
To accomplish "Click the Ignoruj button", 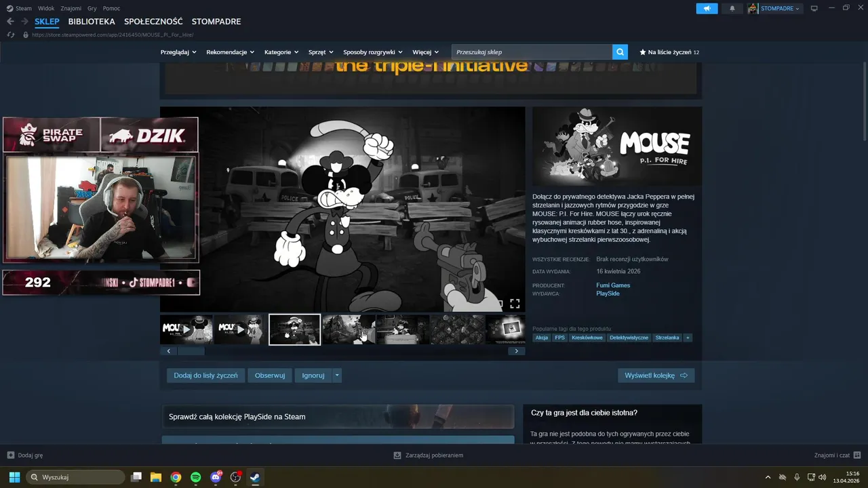I will 313,375.
